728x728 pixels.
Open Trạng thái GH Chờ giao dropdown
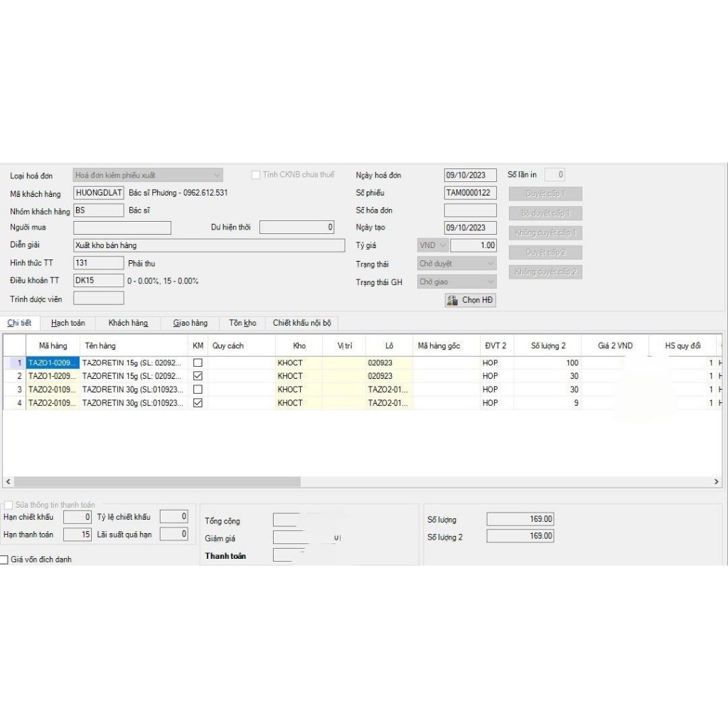[457, 282]
